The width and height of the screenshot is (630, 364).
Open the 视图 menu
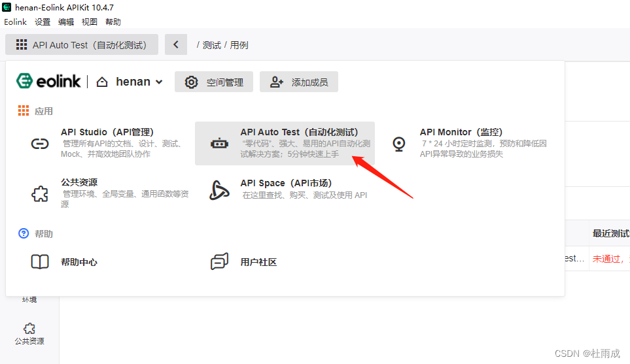pos(90,22)
